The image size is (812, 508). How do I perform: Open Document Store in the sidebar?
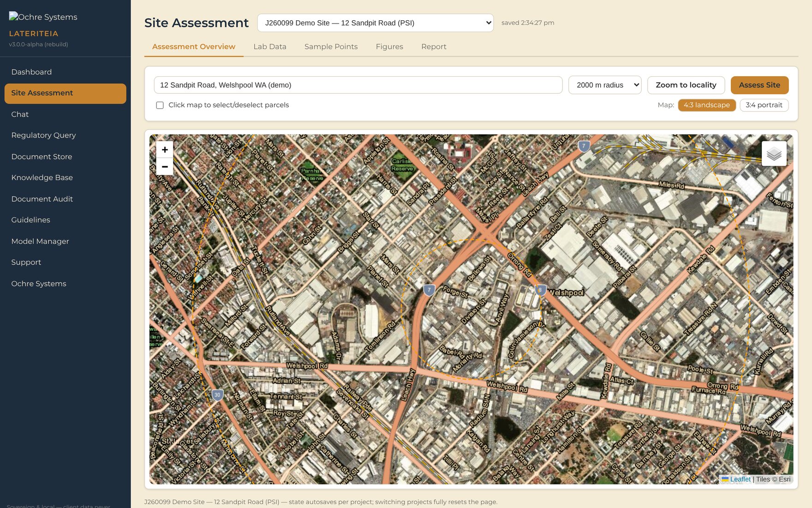tap(65, 157)
